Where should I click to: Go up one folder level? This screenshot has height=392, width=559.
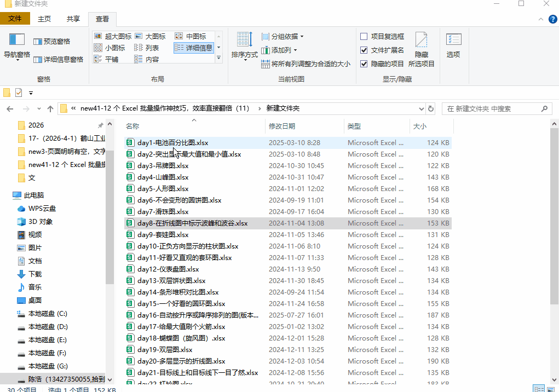(50, 109)
